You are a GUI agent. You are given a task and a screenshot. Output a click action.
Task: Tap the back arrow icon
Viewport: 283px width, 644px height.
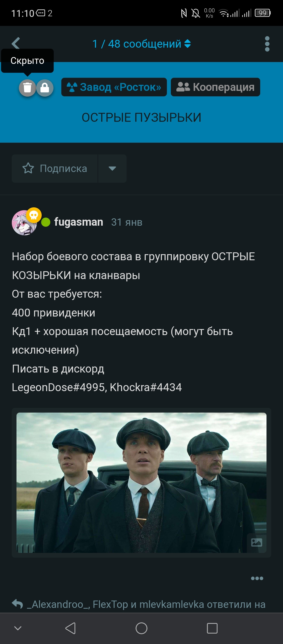[16, 43]
